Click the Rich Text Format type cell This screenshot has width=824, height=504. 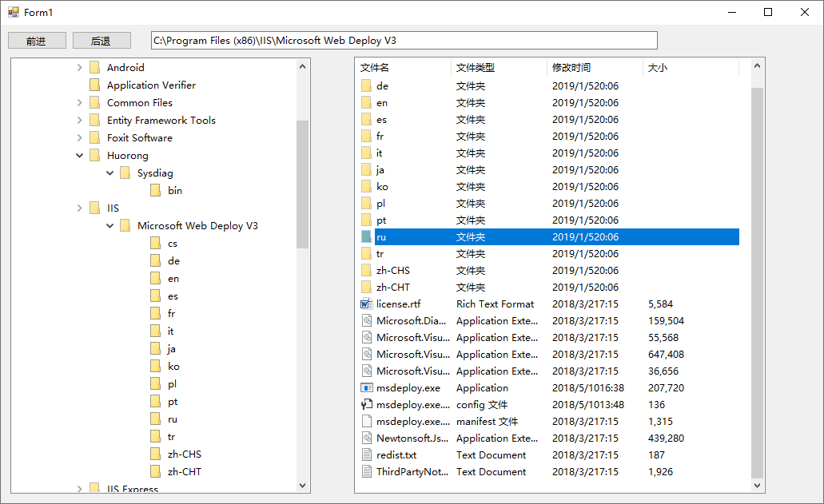pos(495,304)
